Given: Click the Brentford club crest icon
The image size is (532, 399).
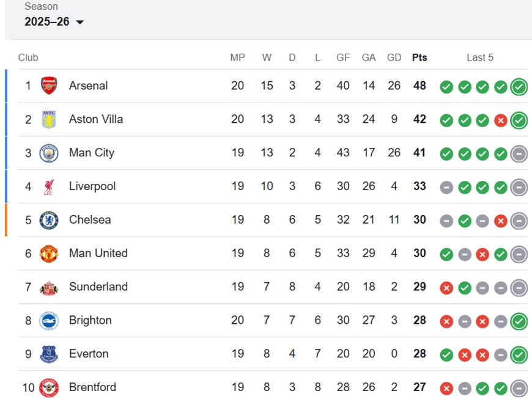Looking at the screenshot, I should [49, 387].
